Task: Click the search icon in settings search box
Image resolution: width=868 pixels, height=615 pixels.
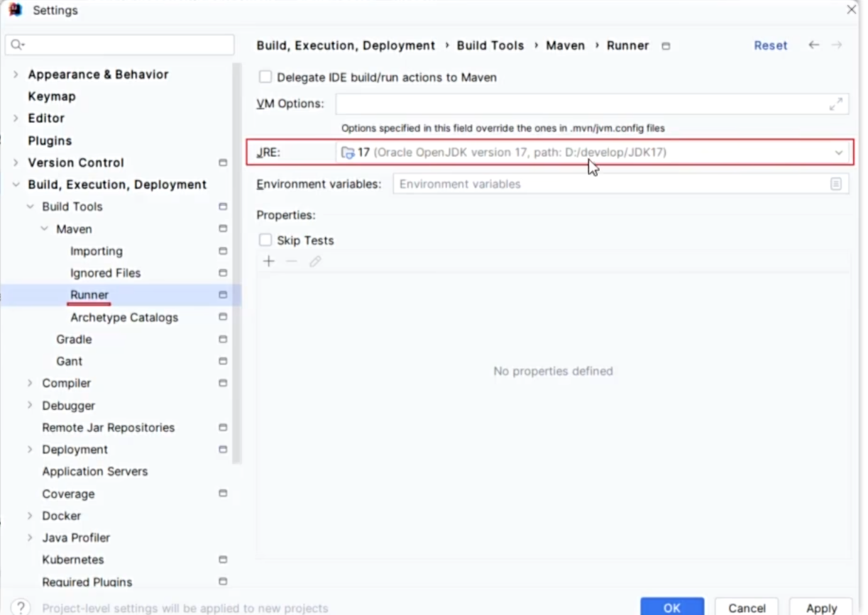Action: pos(17,45)
